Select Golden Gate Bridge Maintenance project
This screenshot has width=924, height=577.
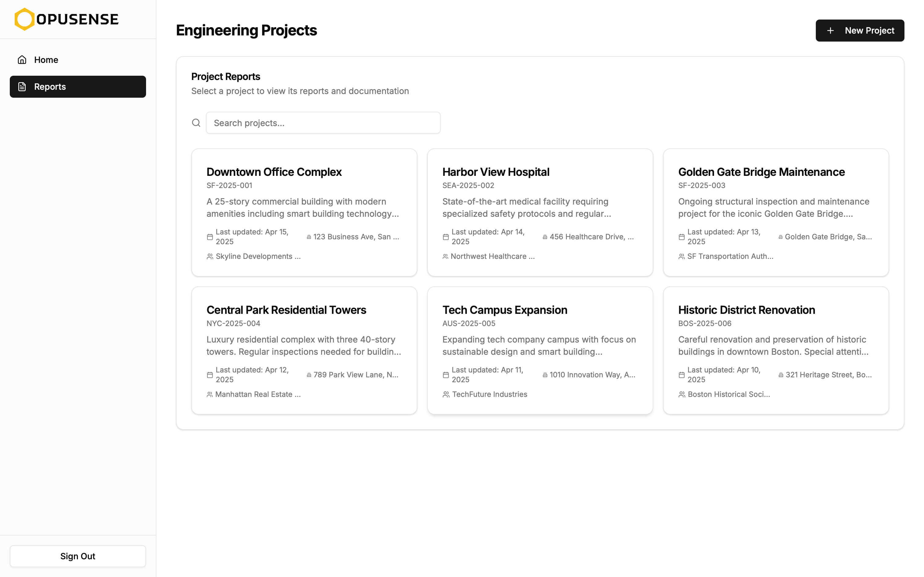click(x=761, y=172)
